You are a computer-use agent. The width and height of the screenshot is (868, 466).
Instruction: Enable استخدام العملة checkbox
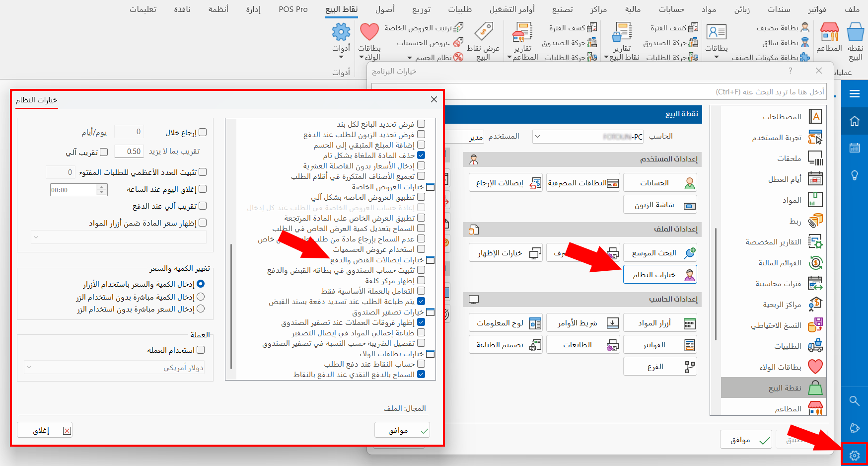point(201,350)
